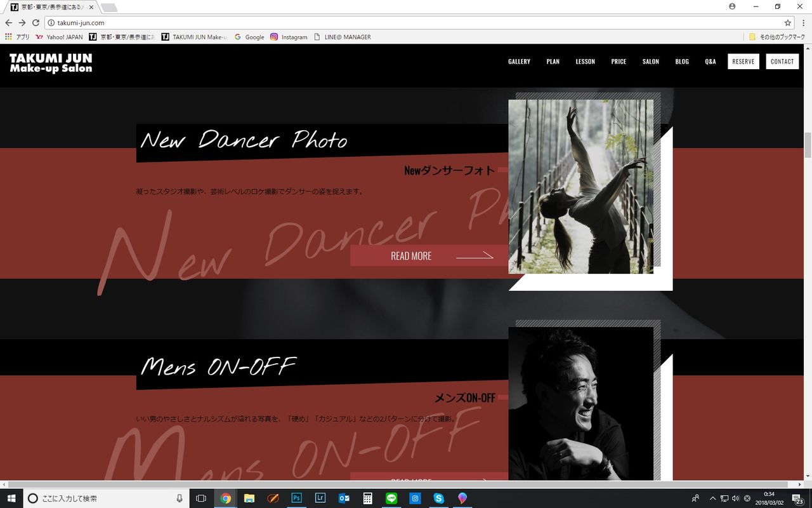The image size is (812, 508).
Task: Open the TAKUMI JUN Make-up bookmark
Action: point(194,37)
